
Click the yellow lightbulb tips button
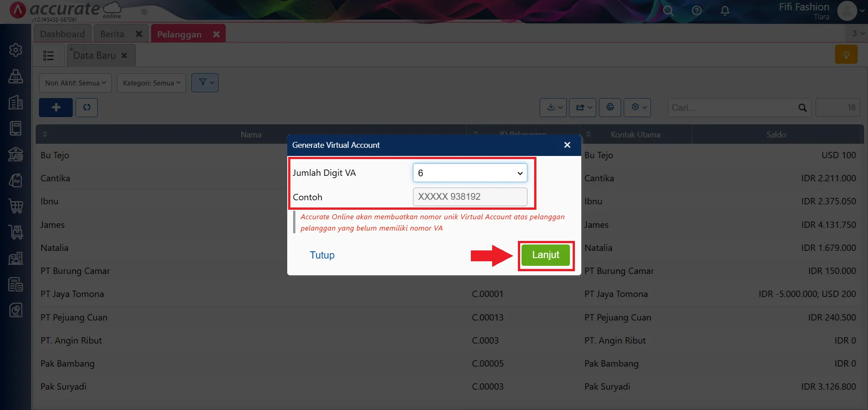[x=846, y=55]
